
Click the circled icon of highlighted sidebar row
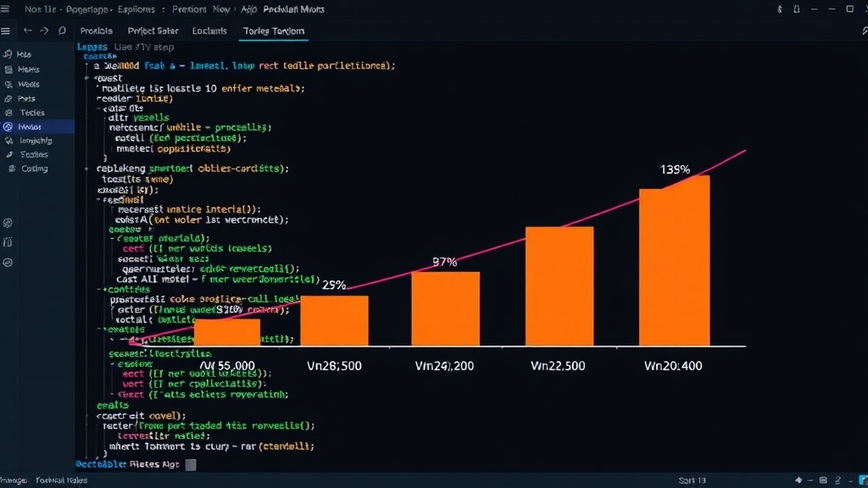coord(8,127)
